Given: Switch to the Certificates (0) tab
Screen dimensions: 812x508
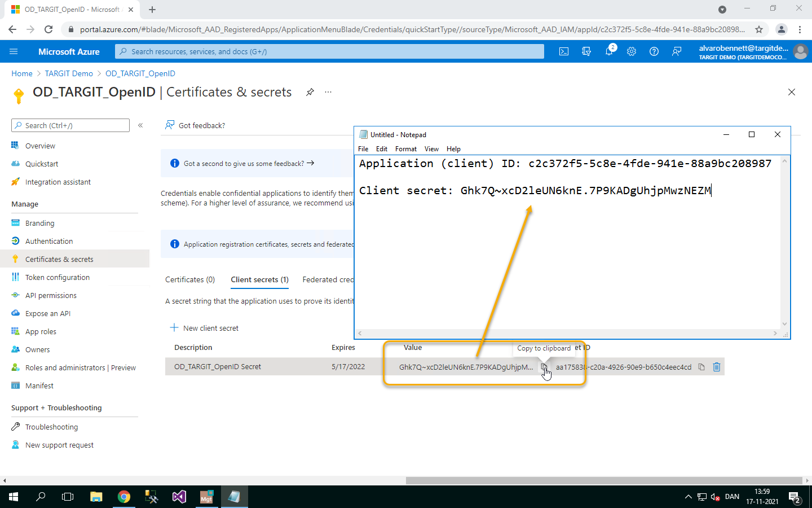Looking at the screenshot, I should [x=190, y=279].
